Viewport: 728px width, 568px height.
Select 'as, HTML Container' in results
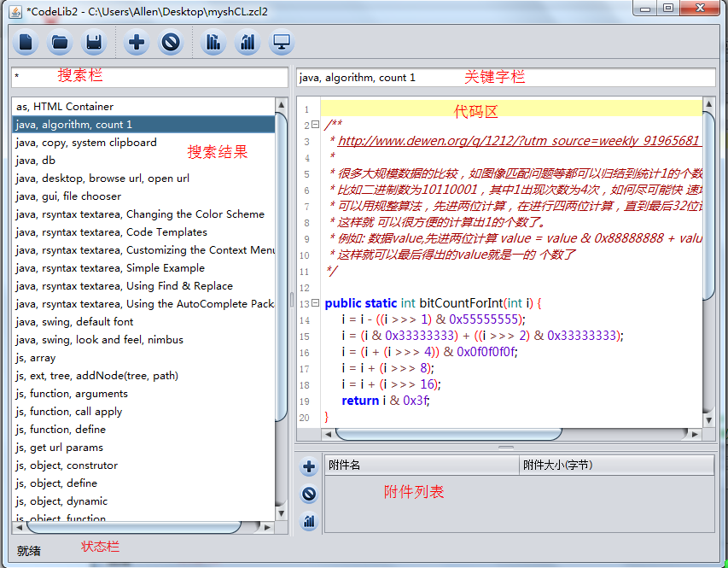click(x=143, y=107)
